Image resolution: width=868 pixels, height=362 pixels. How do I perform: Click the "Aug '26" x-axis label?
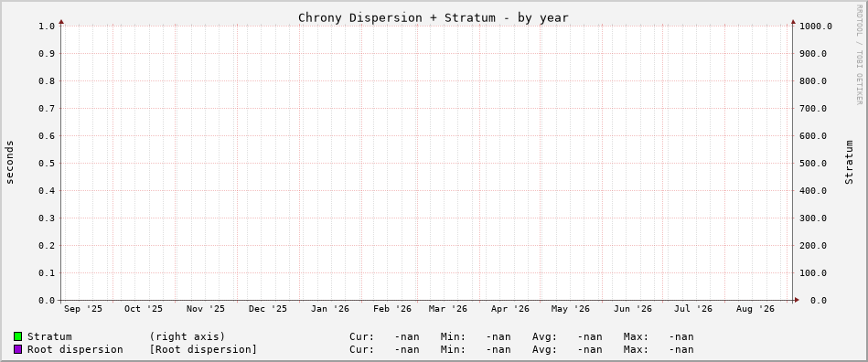pyautogui.click(x=755, y=309)
